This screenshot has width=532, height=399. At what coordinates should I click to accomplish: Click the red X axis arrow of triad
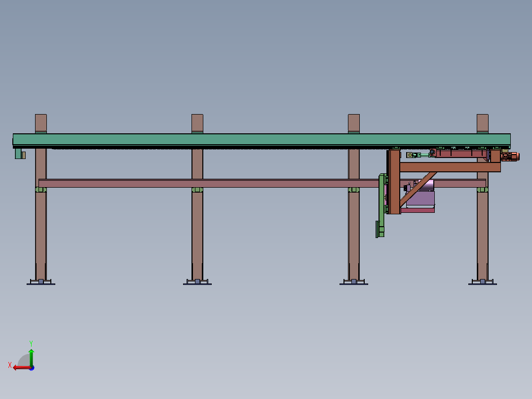21,367
